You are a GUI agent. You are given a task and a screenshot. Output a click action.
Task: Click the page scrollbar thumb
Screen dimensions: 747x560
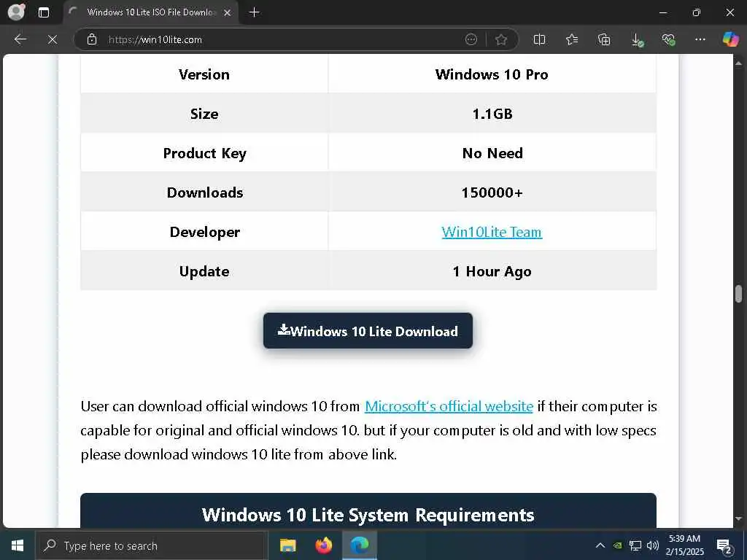point(738,294)
